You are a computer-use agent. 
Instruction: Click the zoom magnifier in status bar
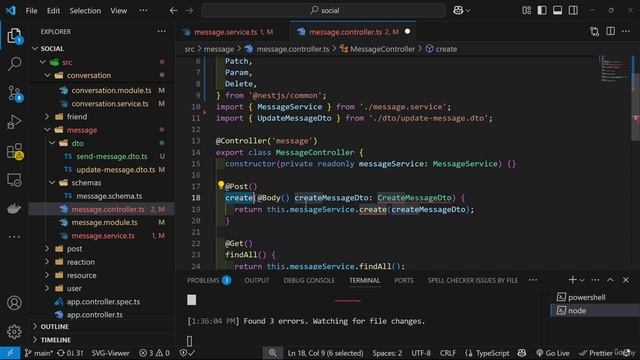(x=272, y=353)
